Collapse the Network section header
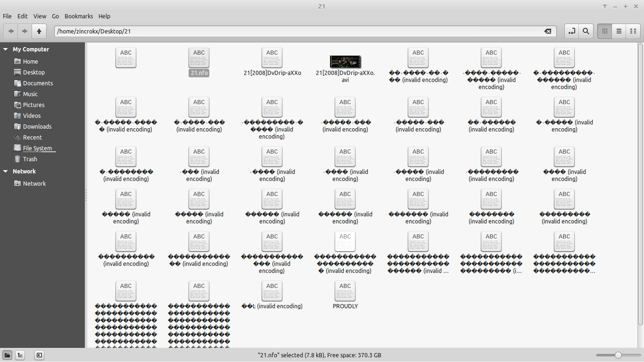 [6, 171]
